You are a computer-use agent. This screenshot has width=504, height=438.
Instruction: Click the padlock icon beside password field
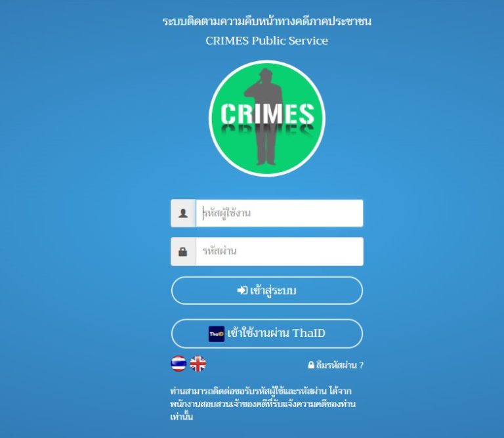183,252
